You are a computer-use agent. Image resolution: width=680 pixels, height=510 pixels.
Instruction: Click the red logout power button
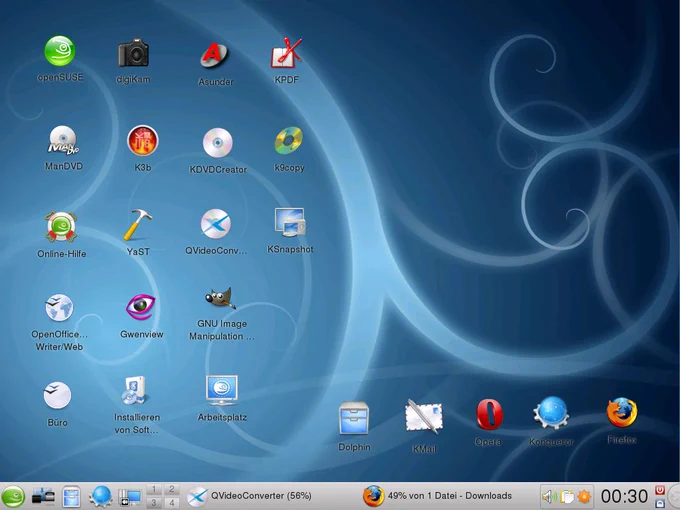pos(659,490)
